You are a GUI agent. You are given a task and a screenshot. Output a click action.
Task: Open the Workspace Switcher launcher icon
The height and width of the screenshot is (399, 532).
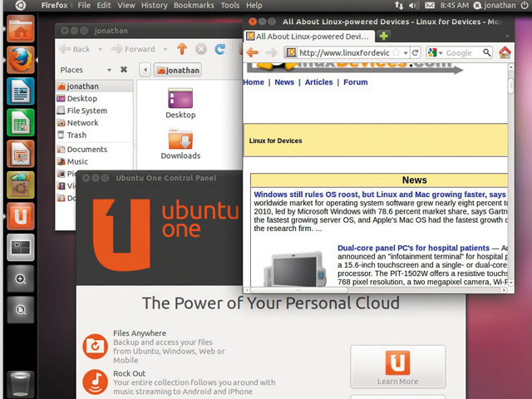point(20,248)
